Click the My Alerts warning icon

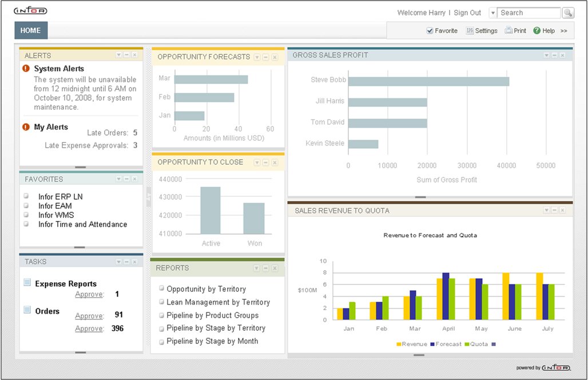coord(26,127)
